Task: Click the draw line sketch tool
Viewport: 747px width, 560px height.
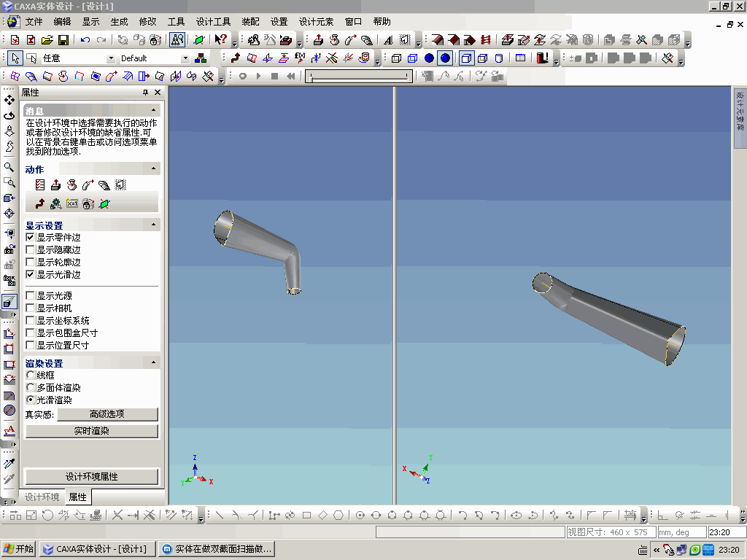Action: click(x=219, y=516)
